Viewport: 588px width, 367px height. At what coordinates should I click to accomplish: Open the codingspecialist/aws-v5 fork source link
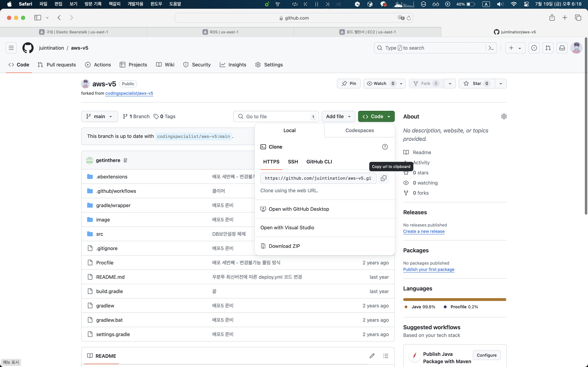coord(129,93)
